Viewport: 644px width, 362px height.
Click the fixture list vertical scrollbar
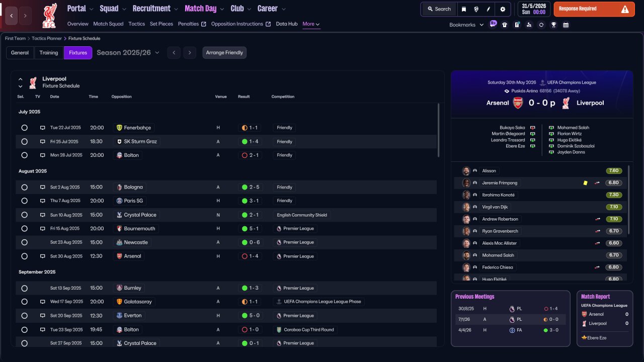click(x=438, y=130)
